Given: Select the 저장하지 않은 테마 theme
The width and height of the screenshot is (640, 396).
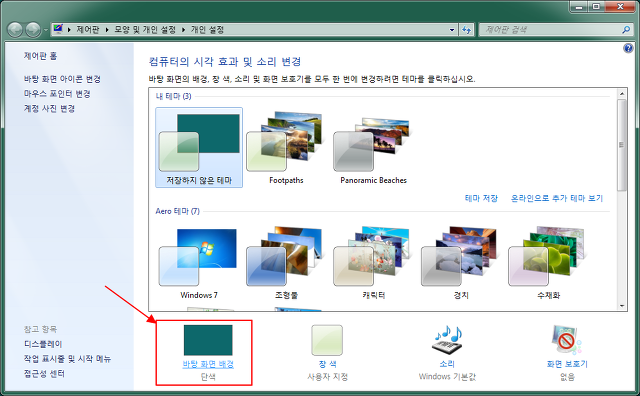Looking at the screenshot, I should [x=199, y=147].
